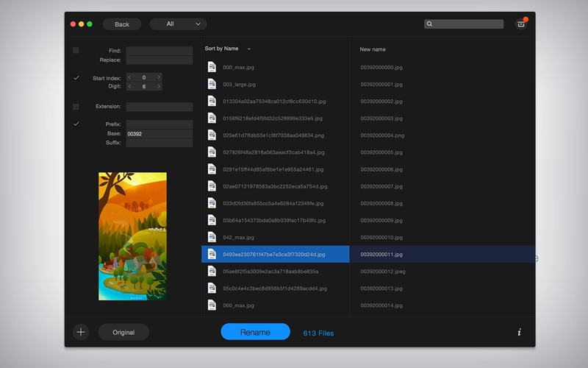
Task: Decrease the Start Index stepper value
Action: click(129, 77)
